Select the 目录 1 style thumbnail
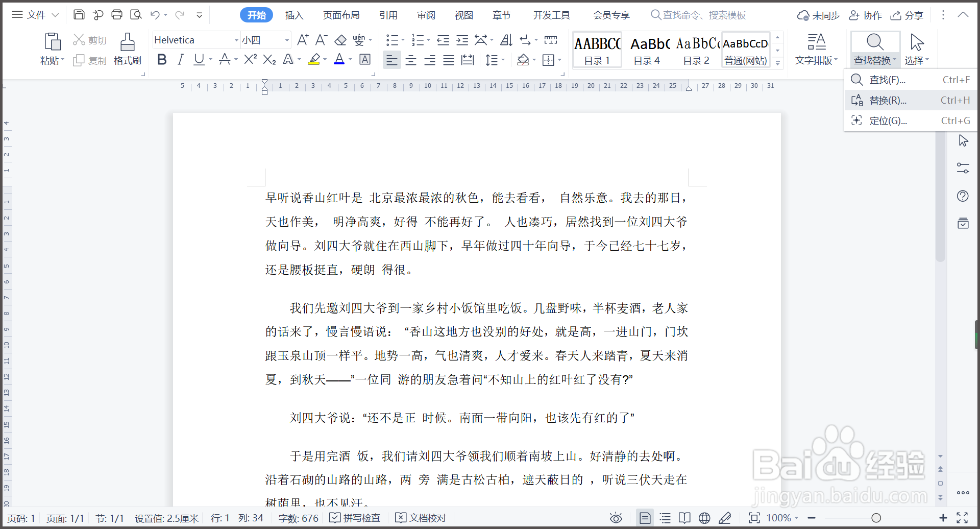The image size is (980, 529). point(597,50)
